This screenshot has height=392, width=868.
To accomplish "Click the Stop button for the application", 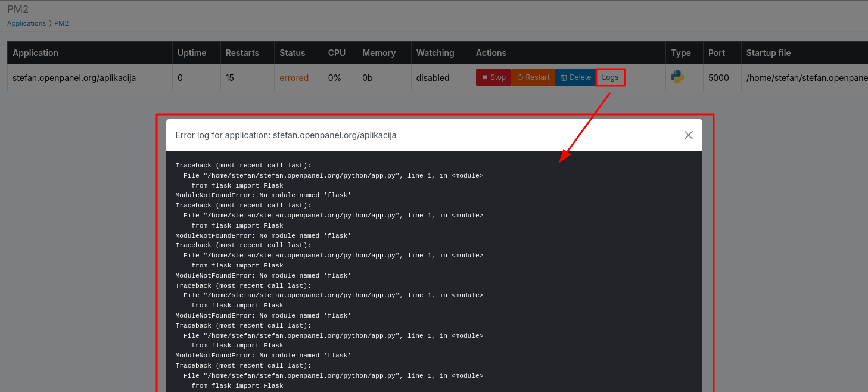I will (493, 77).
